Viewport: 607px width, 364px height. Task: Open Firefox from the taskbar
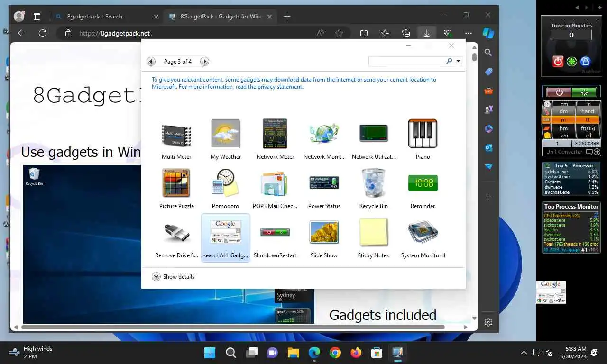[356, 353]
